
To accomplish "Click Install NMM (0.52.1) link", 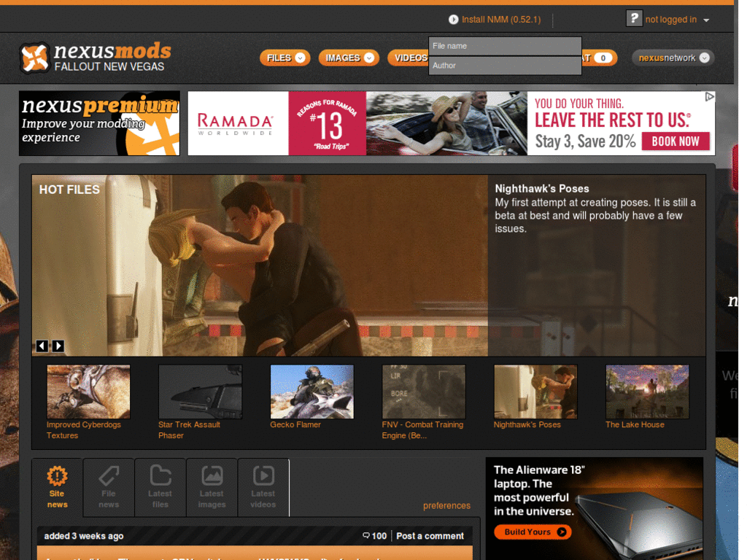I will pos(500,20).
